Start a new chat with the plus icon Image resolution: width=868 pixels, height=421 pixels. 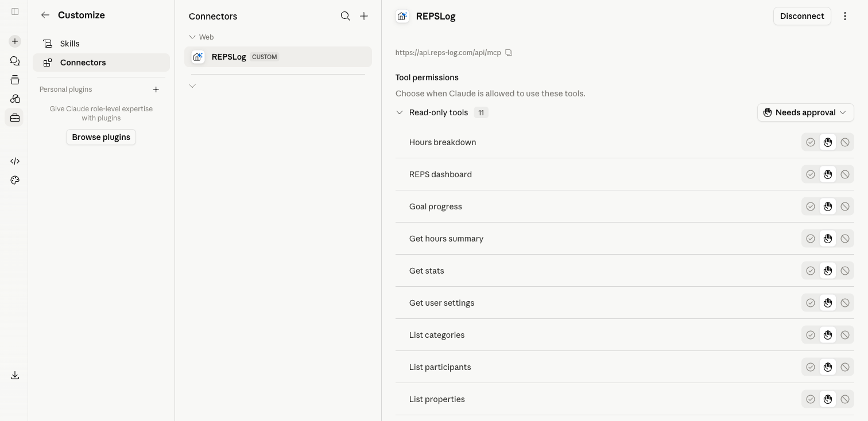[x=15, y=41]
